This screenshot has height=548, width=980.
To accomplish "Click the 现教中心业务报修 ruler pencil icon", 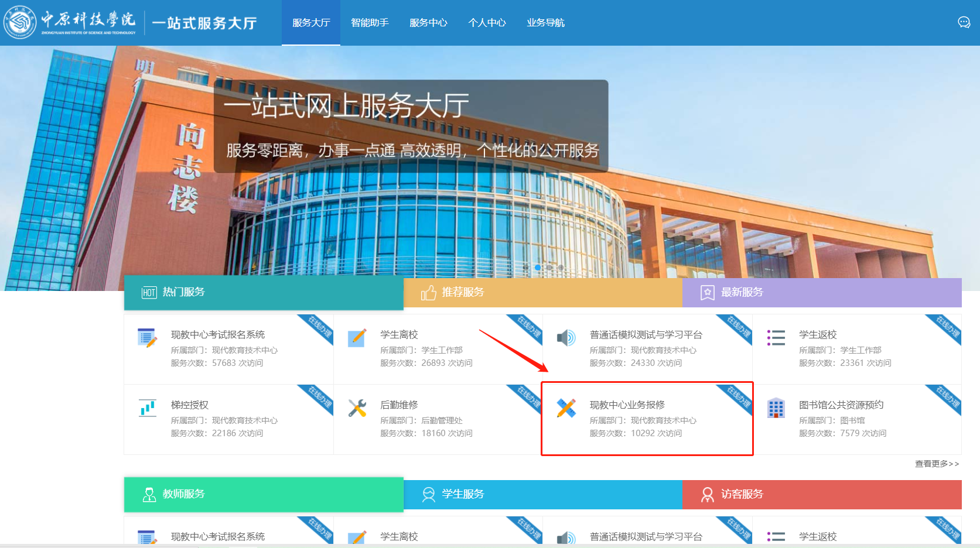I will point(566,408).
